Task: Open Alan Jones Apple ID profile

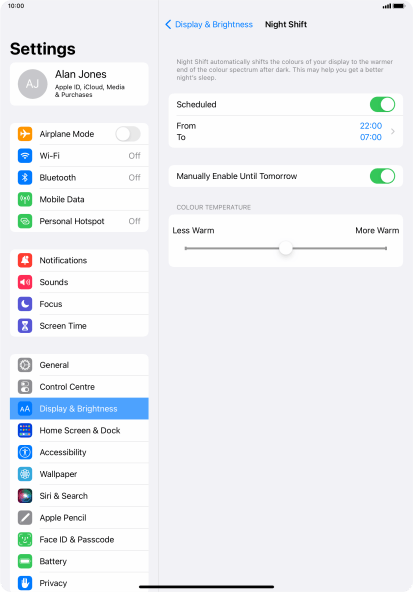Action: [x=79, y=84]
